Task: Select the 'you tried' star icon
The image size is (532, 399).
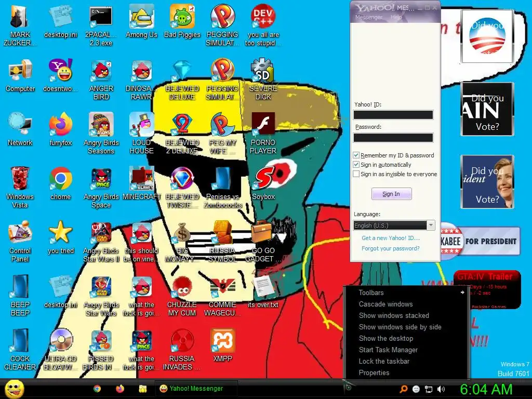Action: pos(60,237)
